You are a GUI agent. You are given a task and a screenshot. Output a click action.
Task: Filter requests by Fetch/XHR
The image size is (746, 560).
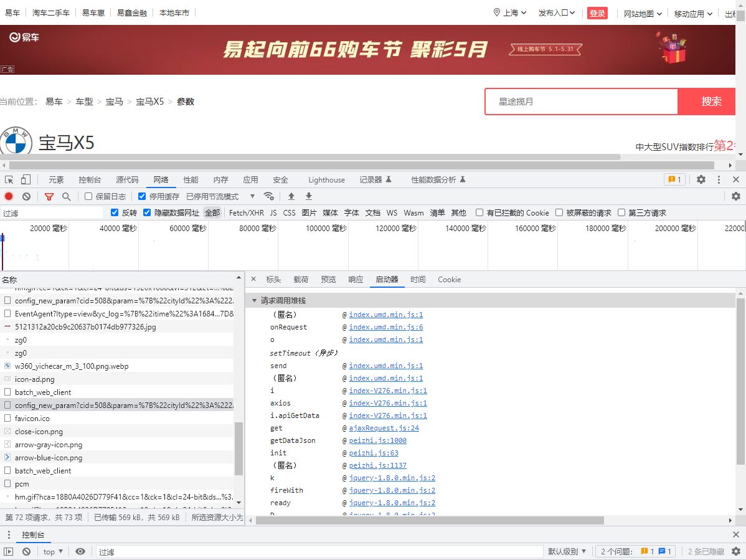(x=247, y=212)
